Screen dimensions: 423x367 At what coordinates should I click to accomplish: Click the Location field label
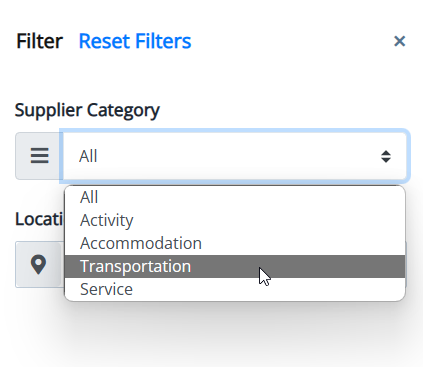39,219
